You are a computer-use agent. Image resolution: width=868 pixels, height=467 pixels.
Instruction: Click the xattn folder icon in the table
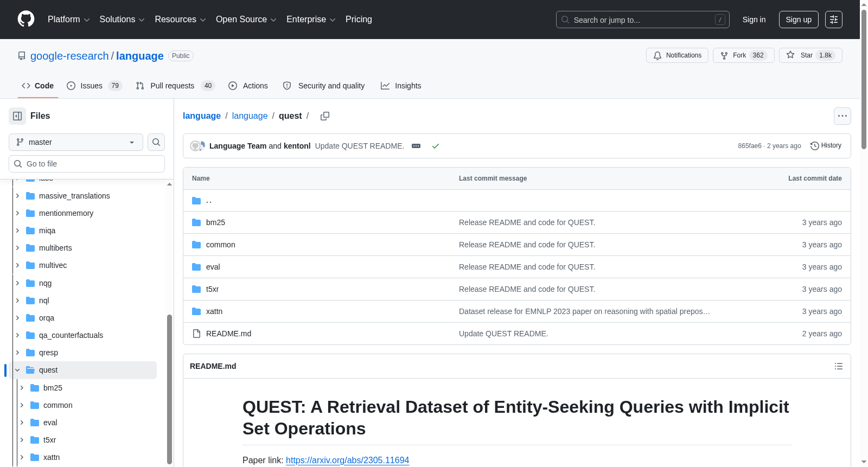pos(196,311)
